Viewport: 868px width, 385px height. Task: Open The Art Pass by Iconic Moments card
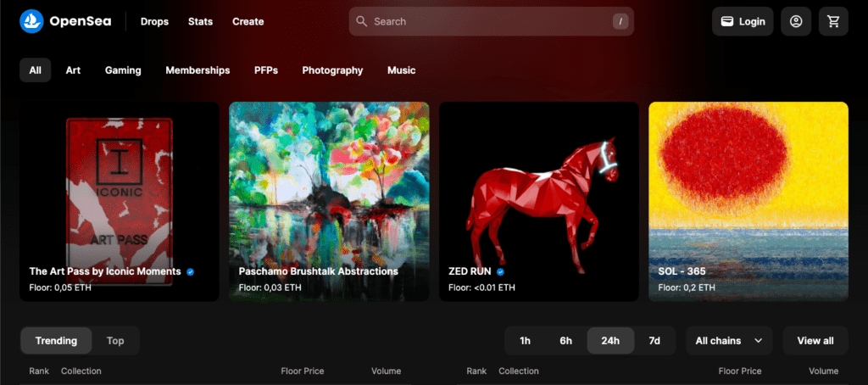pos(120,202)
